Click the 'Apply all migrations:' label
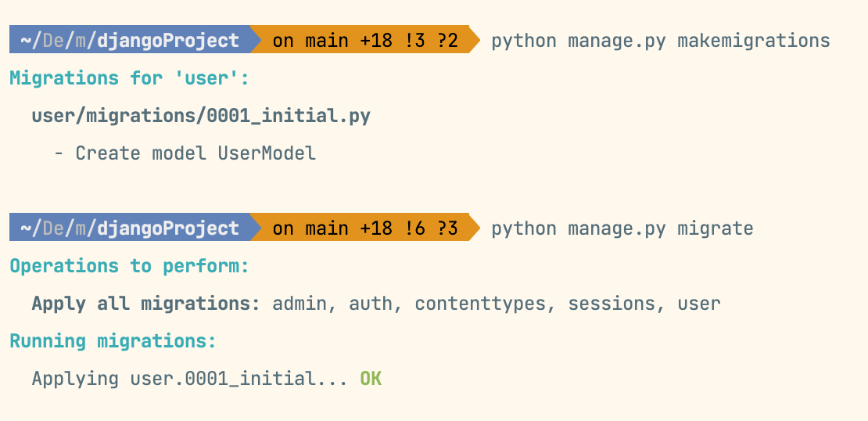 point(146,304)
